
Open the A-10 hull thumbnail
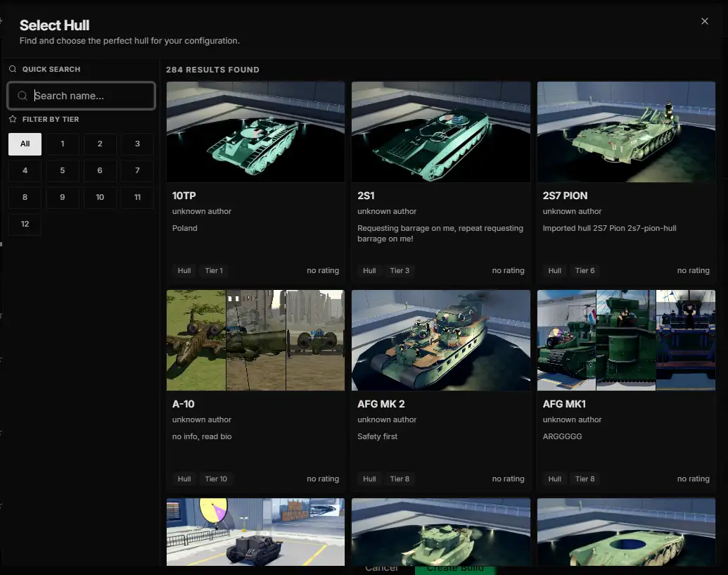click(255, 341)
